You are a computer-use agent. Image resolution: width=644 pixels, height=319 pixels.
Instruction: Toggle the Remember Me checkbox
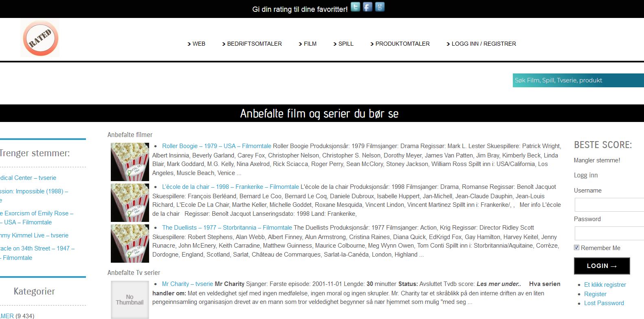point(576,248)
